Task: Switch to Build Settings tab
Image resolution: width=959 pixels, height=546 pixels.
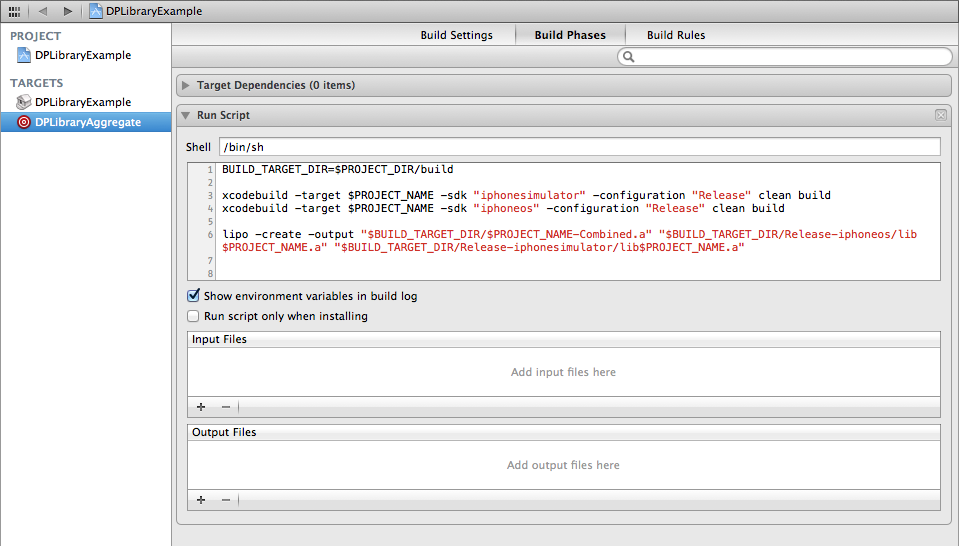Action: coord(456,35)
